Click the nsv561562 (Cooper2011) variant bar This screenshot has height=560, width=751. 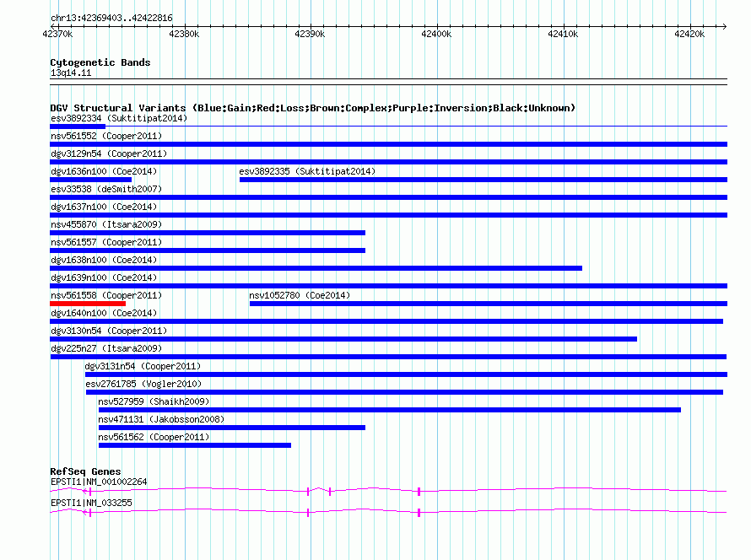click(x=195, y=445)
